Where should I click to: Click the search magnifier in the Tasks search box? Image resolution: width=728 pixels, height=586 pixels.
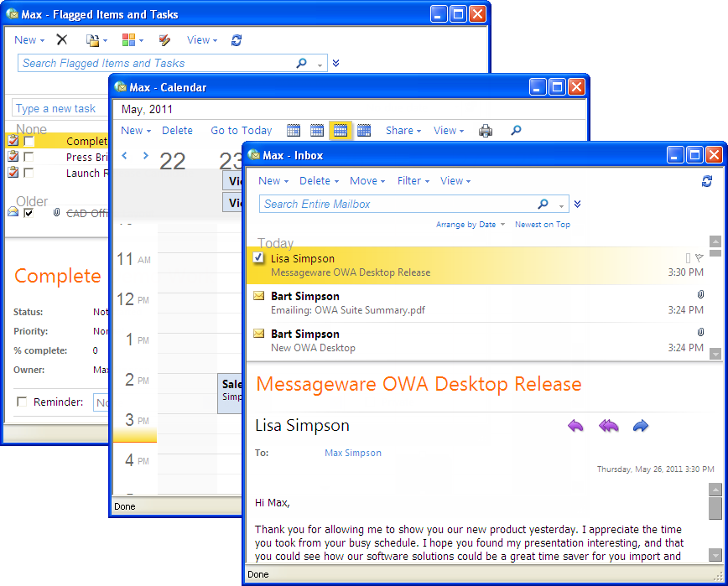coord(301,63)
